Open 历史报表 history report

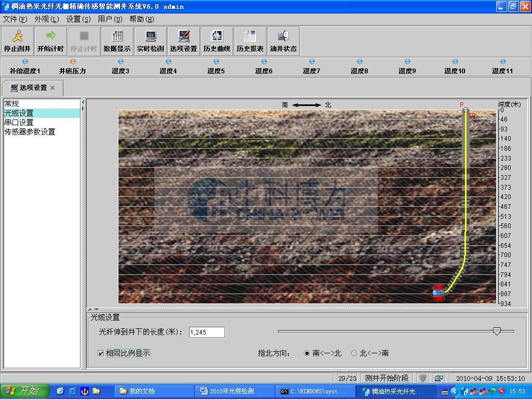point(250,41)
